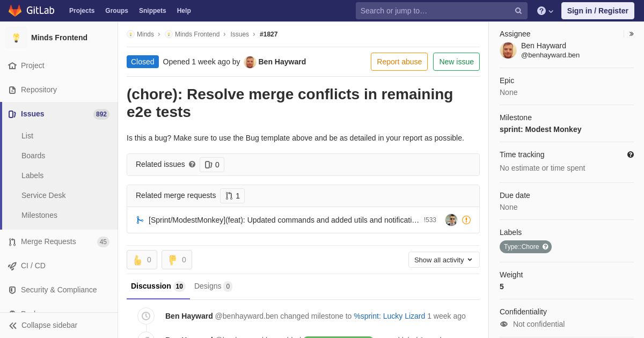Screen dimensions: 644x338
Task: Click the Related issues help icon
Action: click(192, 164)
